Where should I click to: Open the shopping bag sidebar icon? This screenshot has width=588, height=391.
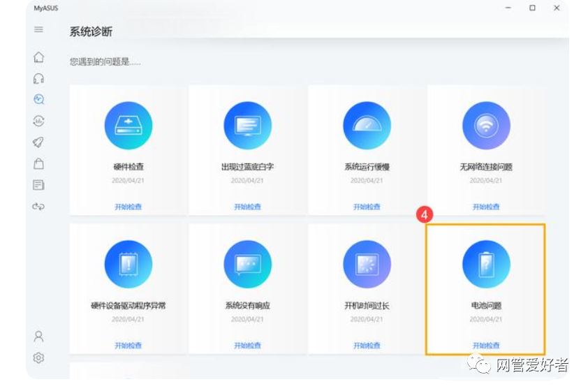tap(38, 163)
